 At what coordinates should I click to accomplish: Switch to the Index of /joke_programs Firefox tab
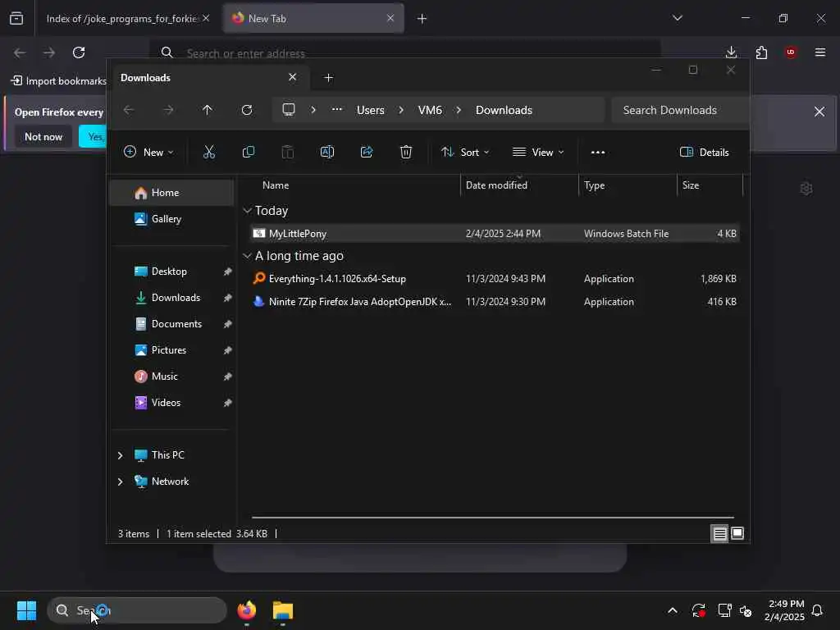[125, 18]
